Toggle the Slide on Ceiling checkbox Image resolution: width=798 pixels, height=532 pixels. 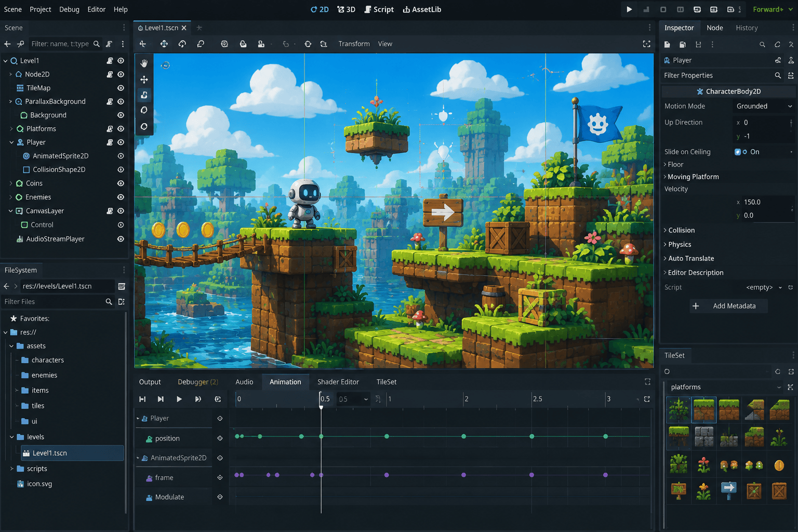pos(738,152)
